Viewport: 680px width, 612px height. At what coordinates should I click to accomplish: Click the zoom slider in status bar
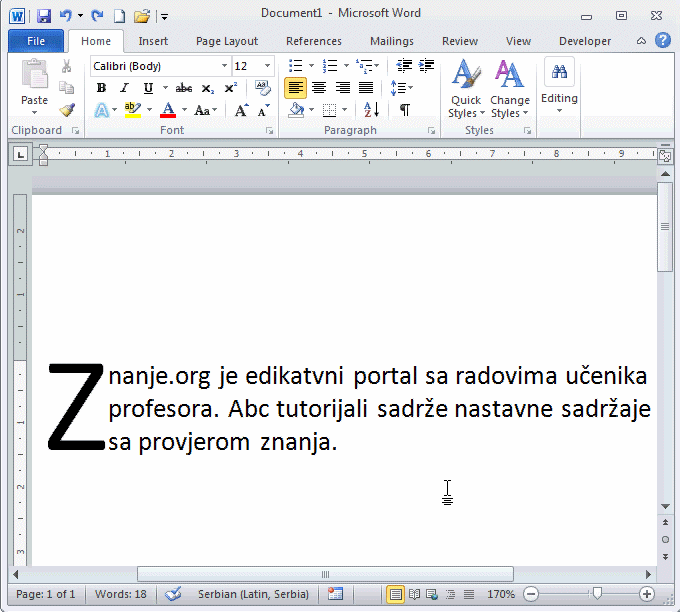point(596,594)
